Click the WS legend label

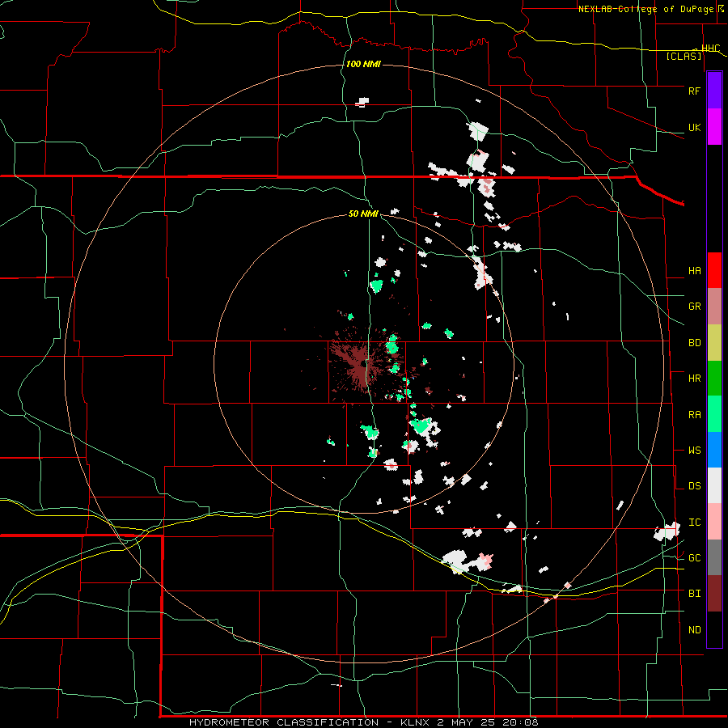point(694,450)
